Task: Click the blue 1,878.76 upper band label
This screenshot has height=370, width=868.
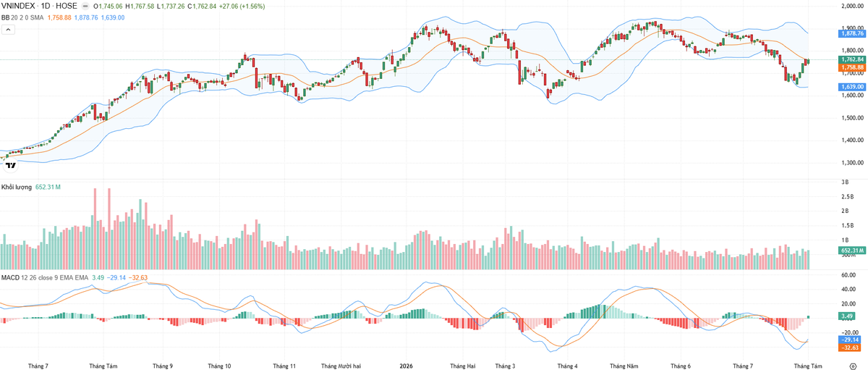Action: point(853,33)
